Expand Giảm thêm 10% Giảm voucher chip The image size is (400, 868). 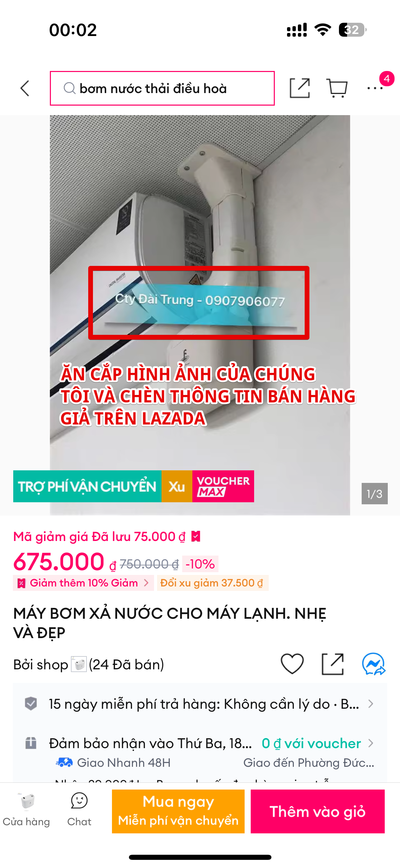click(83, 583)
